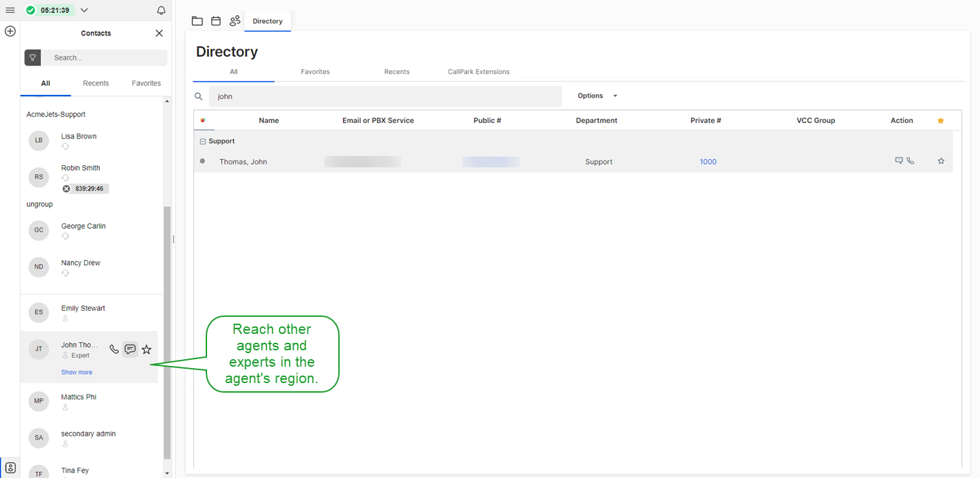Click the directory search magnifier icon

[199, 96]
